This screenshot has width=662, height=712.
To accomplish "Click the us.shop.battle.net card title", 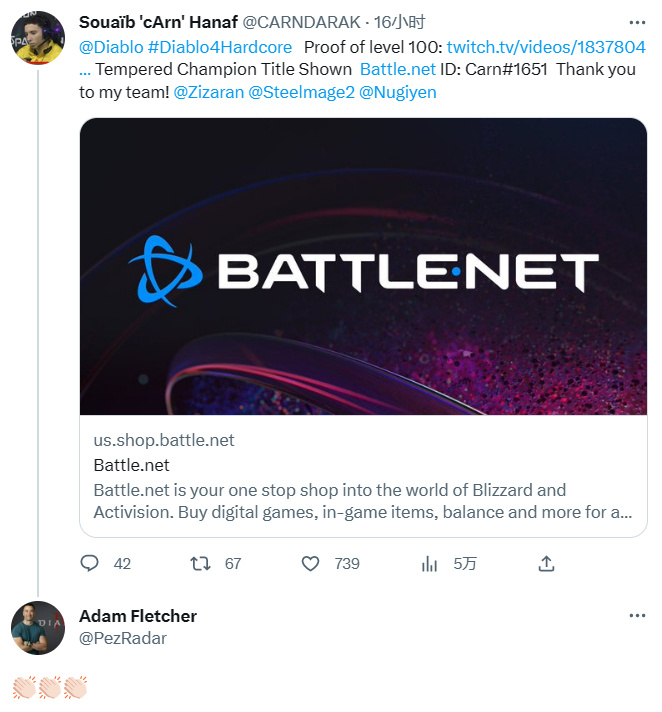I will [x=131, y=465].
